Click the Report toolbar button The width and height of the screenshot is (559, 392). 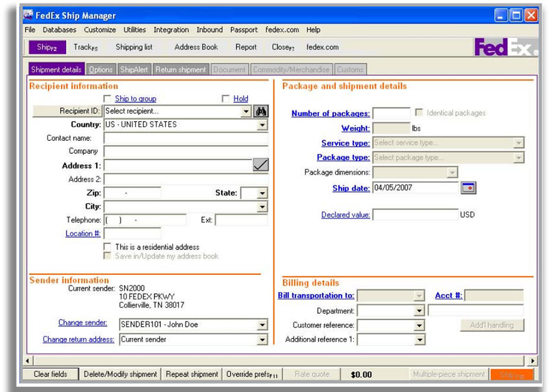(x=245, y=47)
